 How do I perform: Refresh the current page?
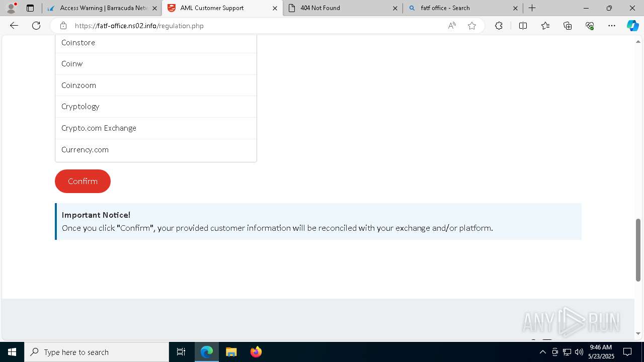click(x=36, y=26)
